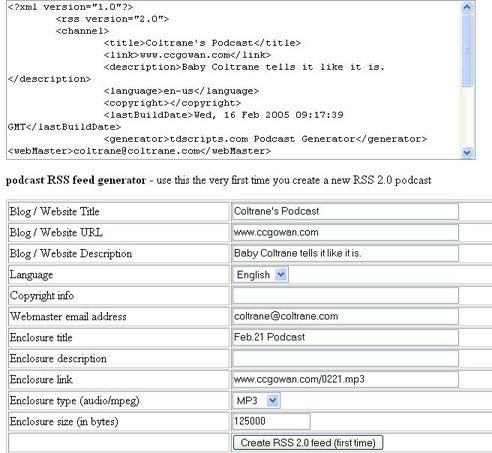The image size is (492, 453).
Task: Click the Enclosure size field containing 125000
Action: pos(271,421)
